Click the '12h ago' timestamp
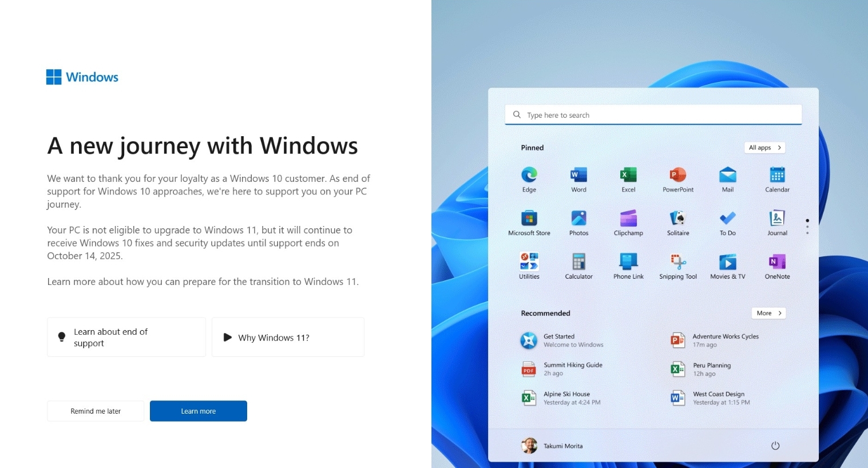Screen dimensions: 868x468 [704, 374]
